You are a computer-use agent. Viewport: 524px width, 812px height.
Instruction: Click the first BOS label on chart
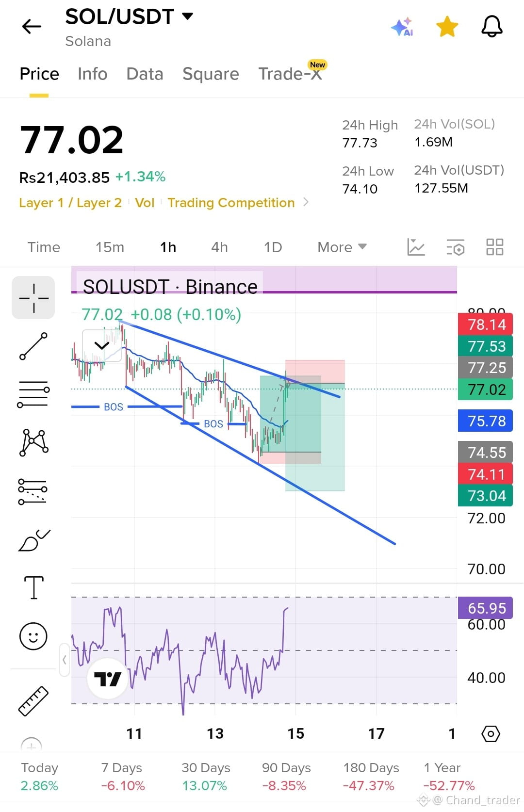(114, 407)
